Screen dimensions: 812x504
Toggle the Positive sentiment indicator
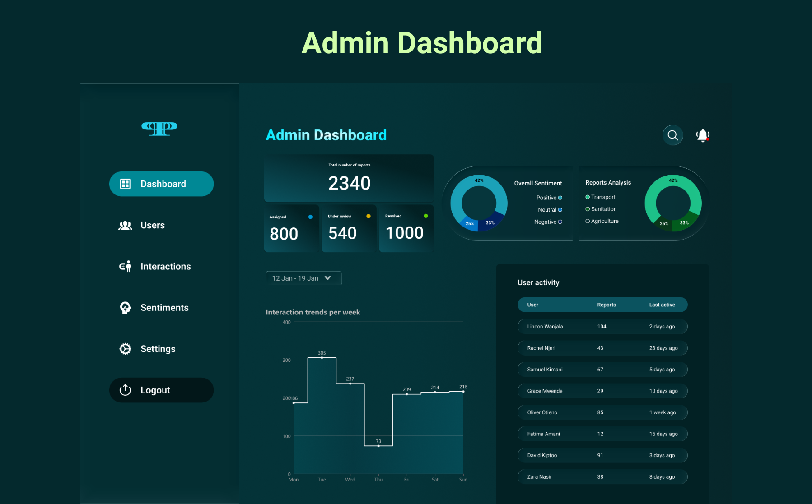[560, 197]
